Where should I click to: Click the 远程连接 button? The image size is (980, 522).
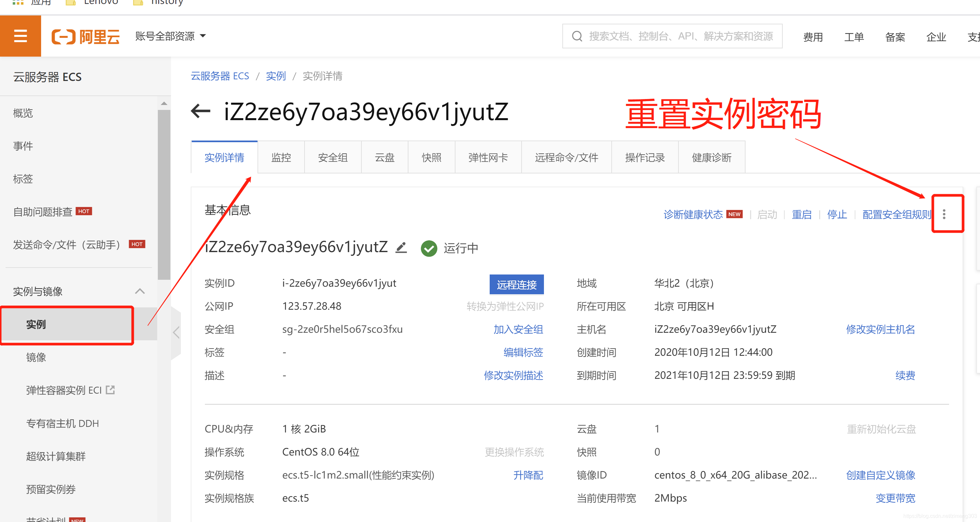516,284
